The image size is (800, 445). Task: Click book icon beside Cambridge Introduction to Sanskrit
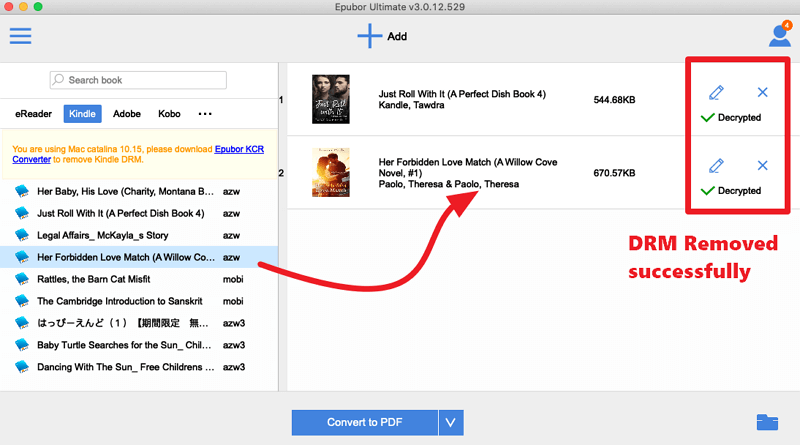pos(22,301)
